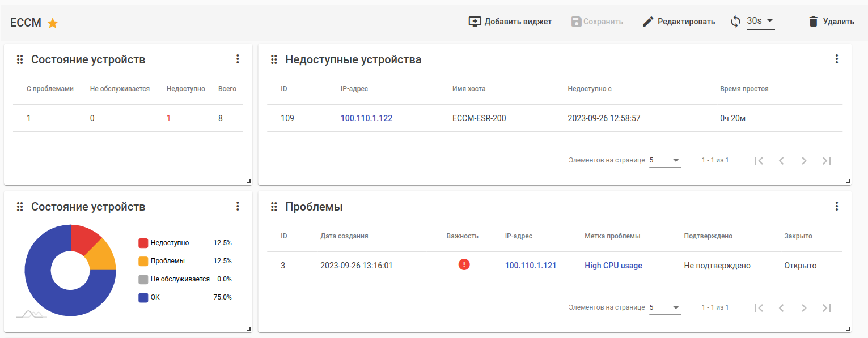Click the pencil Edit icon
868x338 pixels.
[648, 22]
